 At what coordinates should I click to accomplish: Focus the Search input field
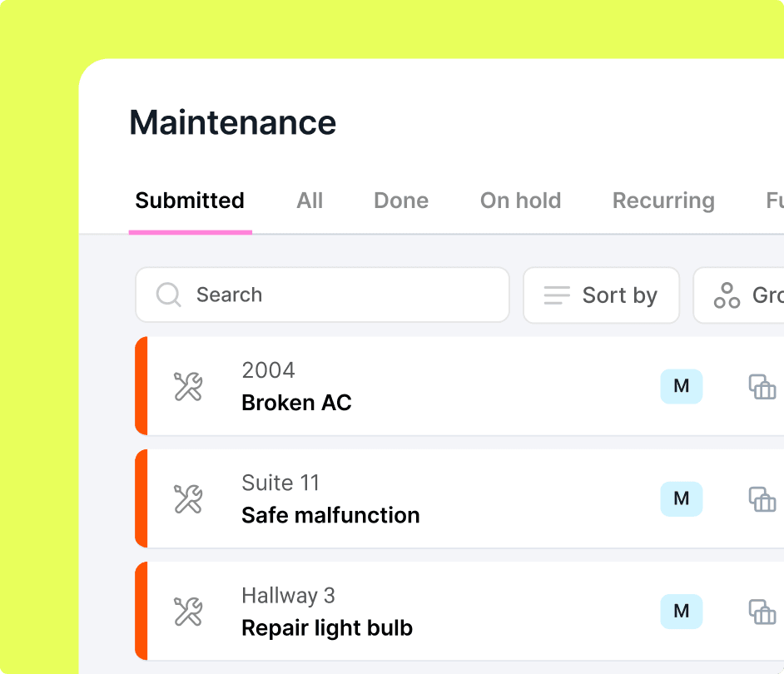[x=341, y=295]
